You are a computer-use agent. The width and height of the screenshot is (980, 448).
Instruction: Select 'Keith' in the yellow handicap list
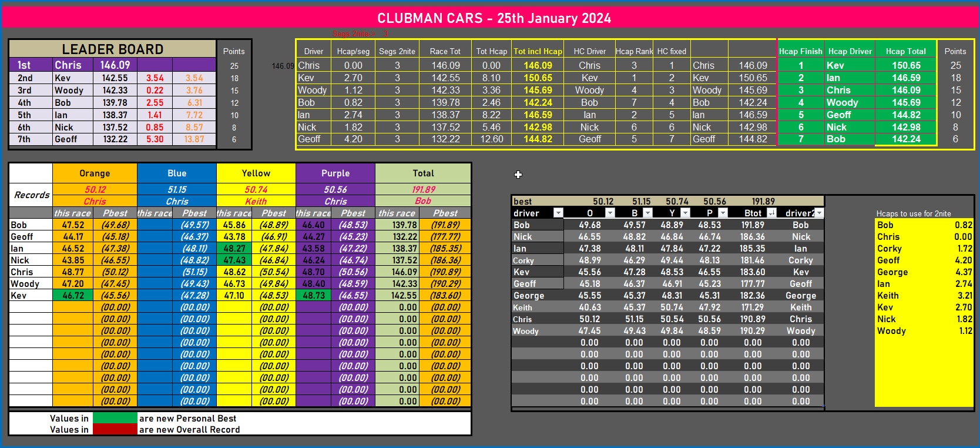[x=888, y=295]
